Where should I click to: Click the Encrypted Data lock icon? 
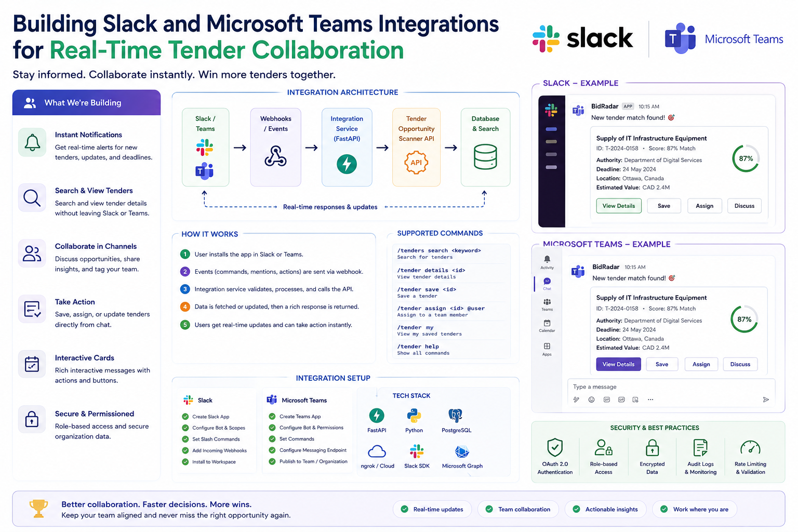pos(652,447)
